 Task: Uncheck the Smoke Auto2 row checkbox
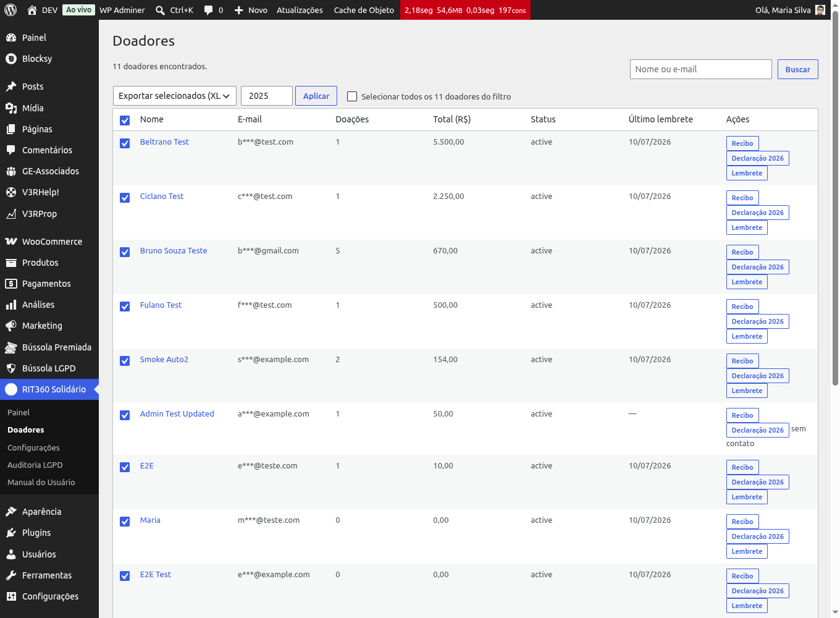(x=125, y=361)
